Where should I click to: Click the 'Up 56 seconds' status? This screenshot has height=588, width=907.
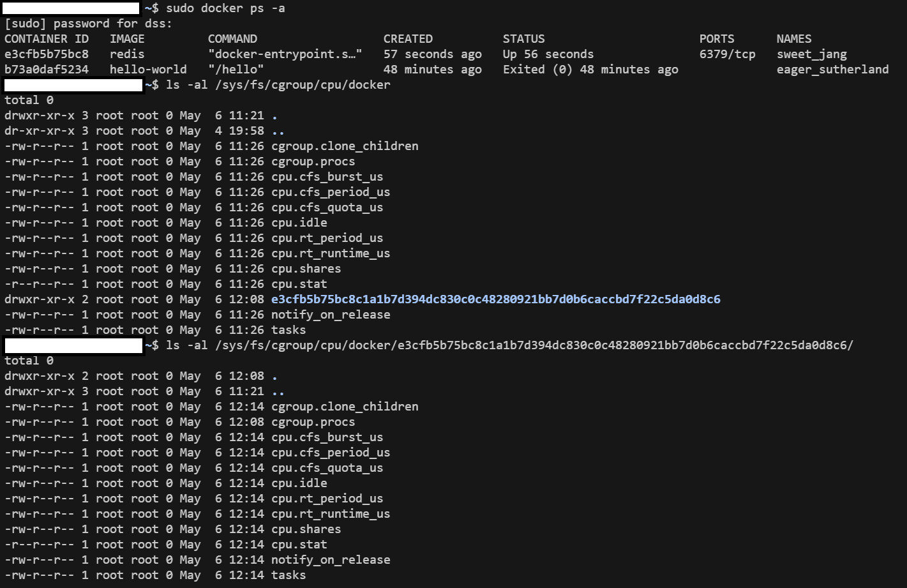pos(548,54)
